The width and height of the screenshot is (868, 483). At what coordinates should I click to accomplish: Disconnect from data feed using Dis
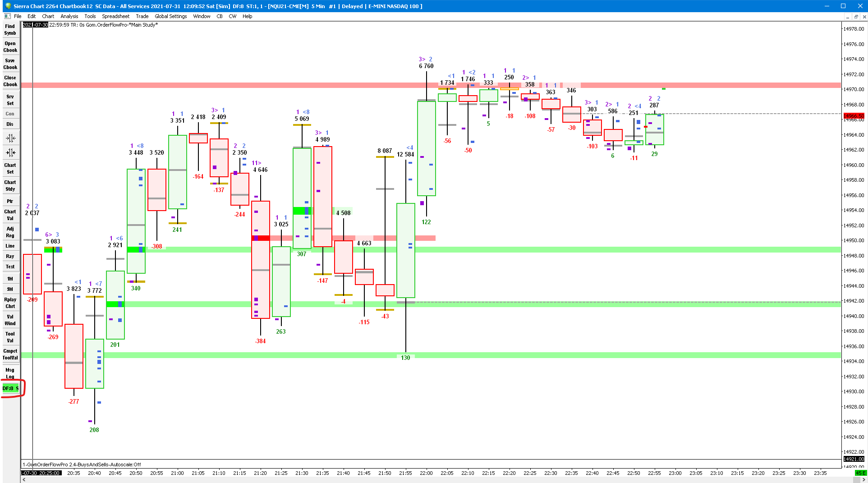tap(10, 124)
